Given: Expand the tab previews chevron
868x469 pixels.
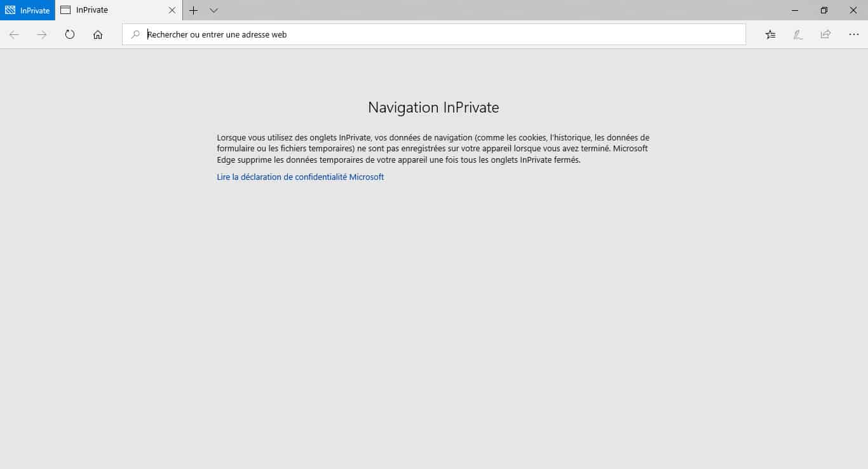Looking at the screenshot, I should 214,10.
